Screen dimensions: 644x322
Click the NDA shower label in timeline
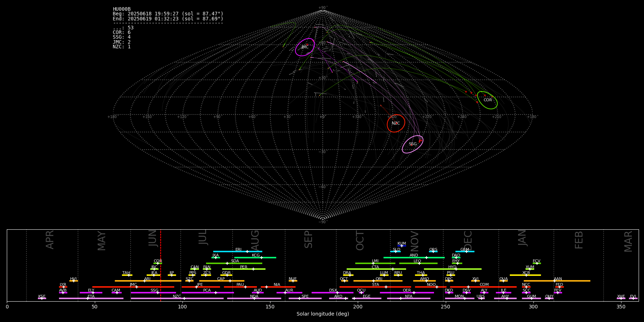click(x=254, y=297)
